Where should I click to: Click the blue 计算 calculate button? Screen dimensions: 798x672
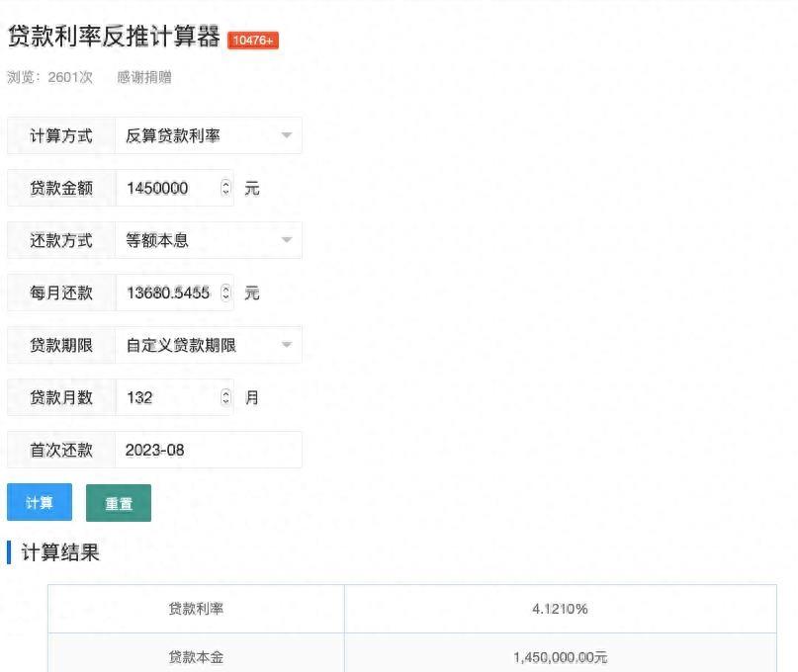39,502
